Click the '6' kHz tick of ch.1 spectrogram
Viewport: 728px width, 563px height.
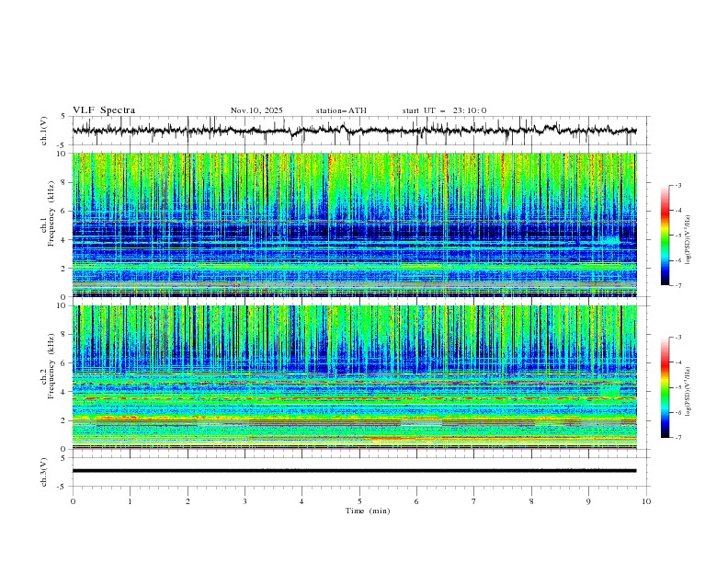tap(65, 211)
